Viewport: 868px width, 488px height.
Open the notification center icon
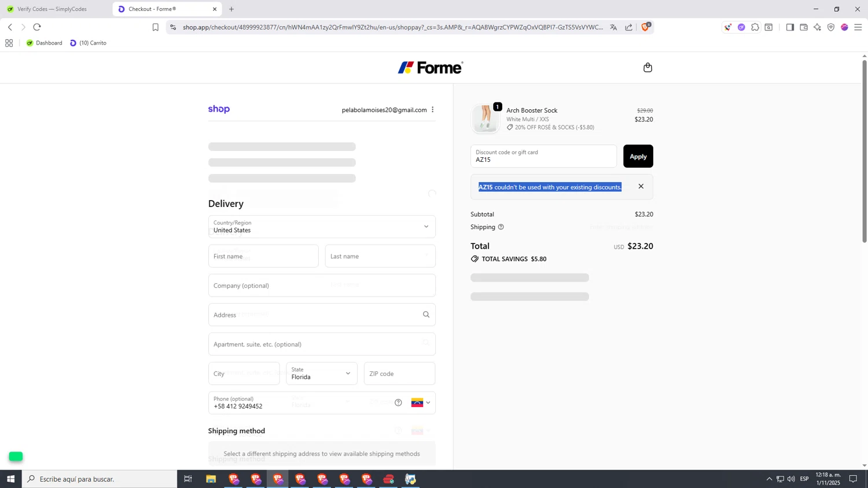click(x=853, y=479)
